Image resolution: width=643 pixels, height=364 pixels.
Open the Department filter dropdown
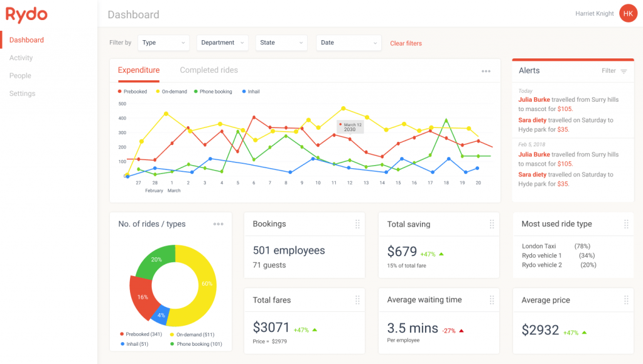(222, 43)
